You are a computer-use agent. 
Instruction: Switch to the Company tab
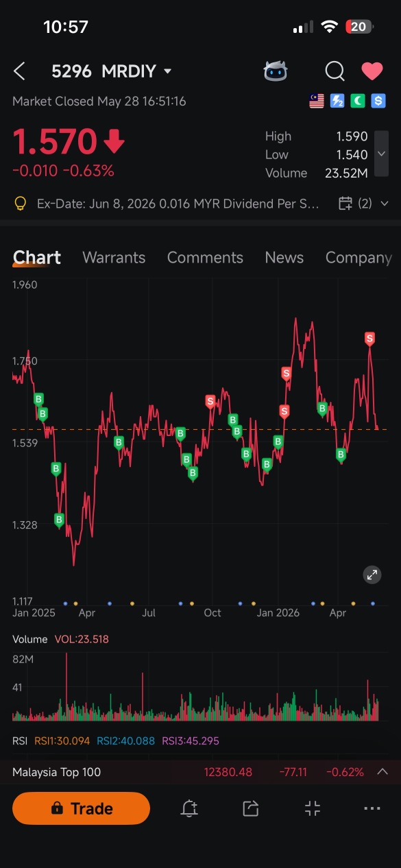point(359,258)
